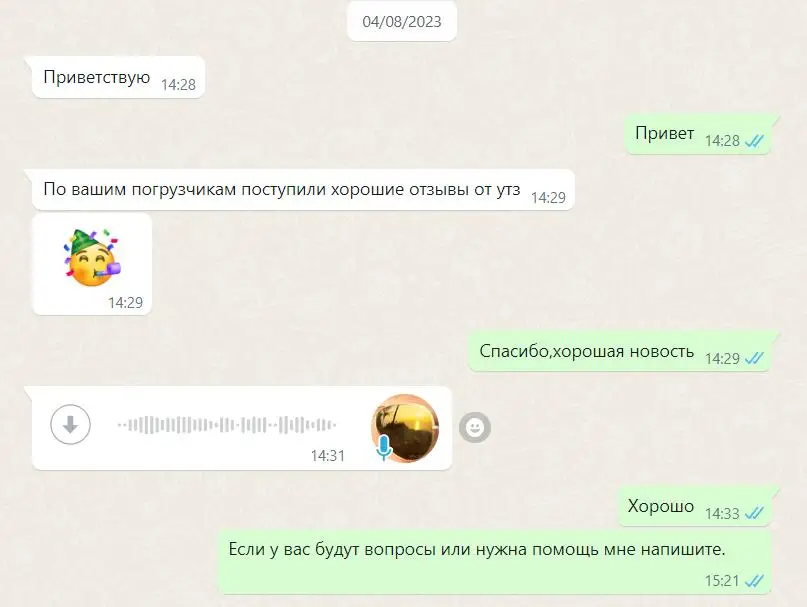
Task: Click the 14:28 timestamp beside 'Приветствую'
Action: click(x=178, y=84)
